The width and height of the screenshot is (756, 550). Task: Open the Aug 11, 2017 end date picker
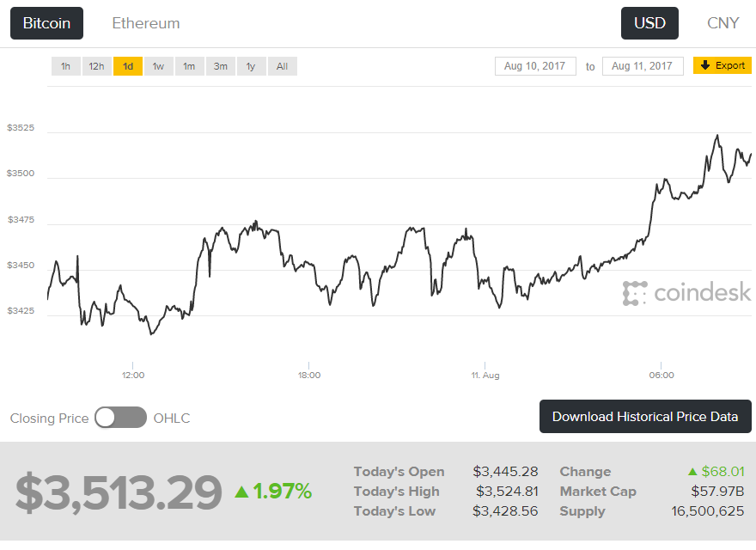[643, 66]
